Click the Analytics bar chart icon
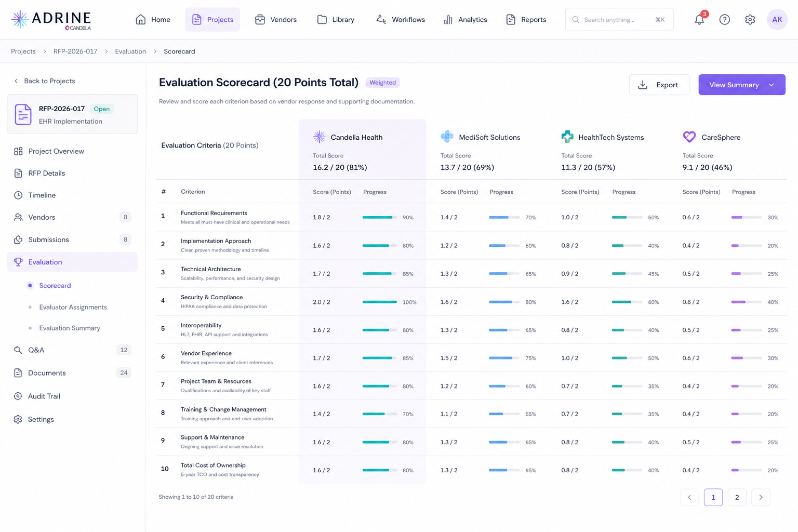 pos(448,19)
